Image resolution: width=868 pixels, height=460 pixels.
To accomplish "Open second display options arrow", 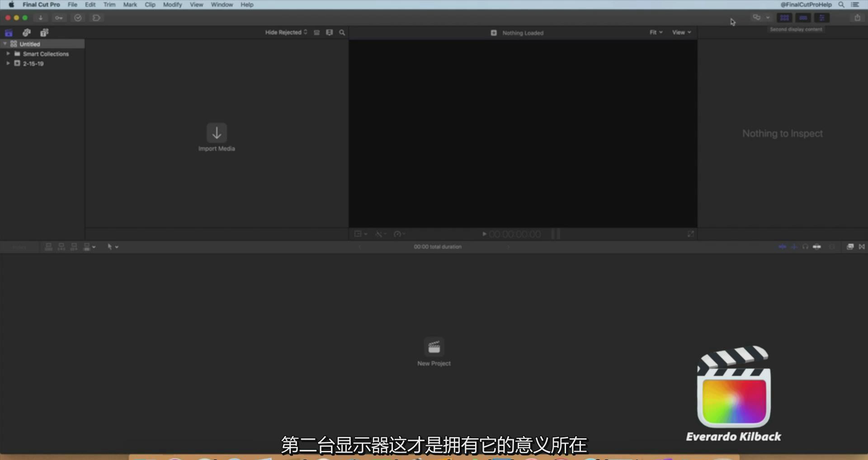I will coord(768,18).
